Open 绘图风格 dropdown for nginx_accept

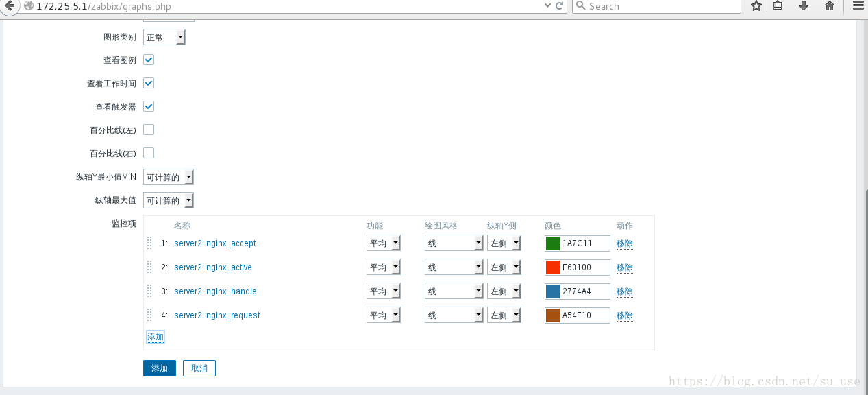point(454,243)
